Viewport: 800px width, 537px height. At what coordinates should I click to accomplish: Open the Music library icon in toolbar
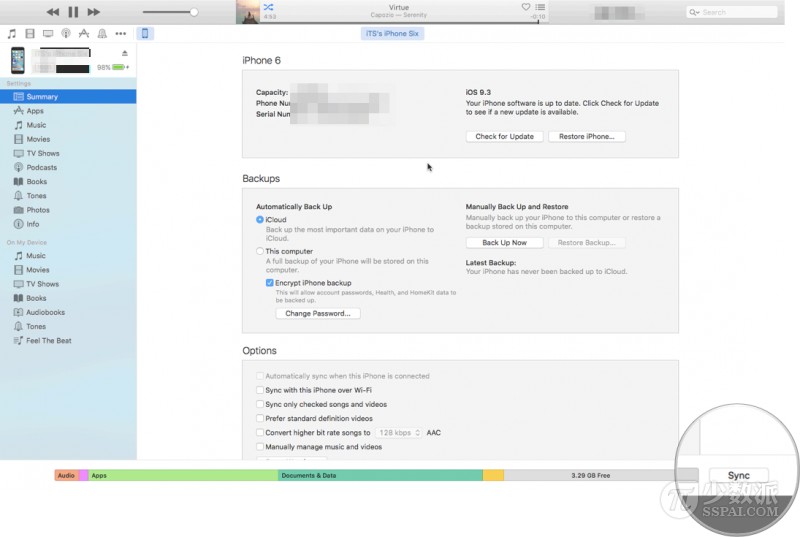tap(12, 34)
